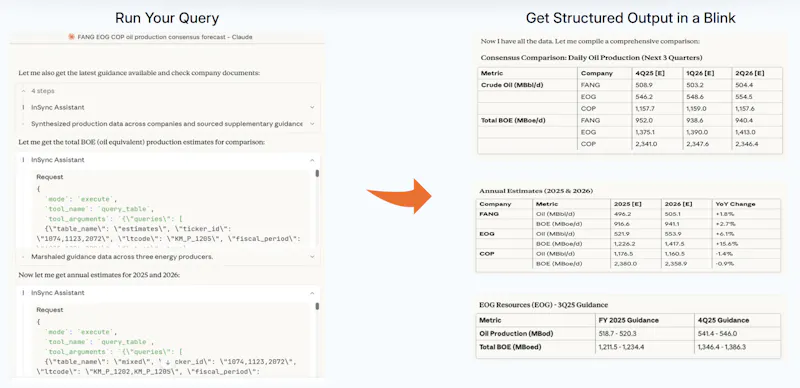
Task: Click the 'Oil Production (MBod)' row label
Action: pos(536,333)
